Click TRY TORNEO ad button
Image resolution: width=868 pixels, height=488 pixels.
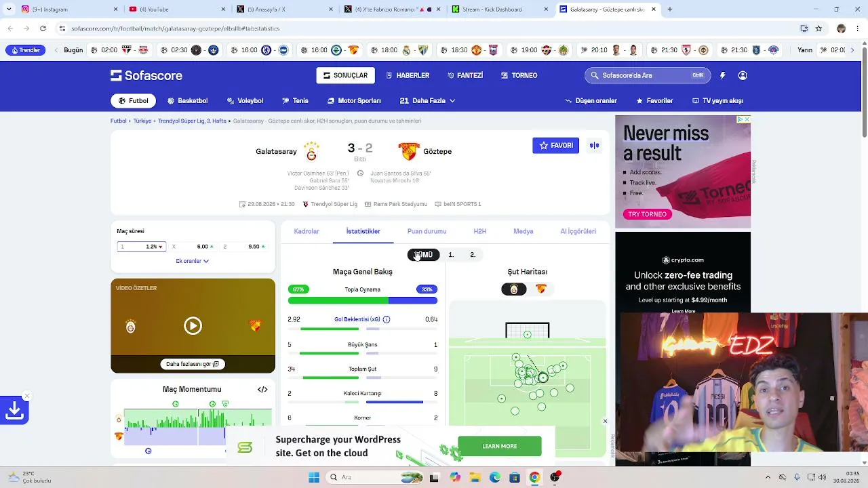tap(647, 214)
